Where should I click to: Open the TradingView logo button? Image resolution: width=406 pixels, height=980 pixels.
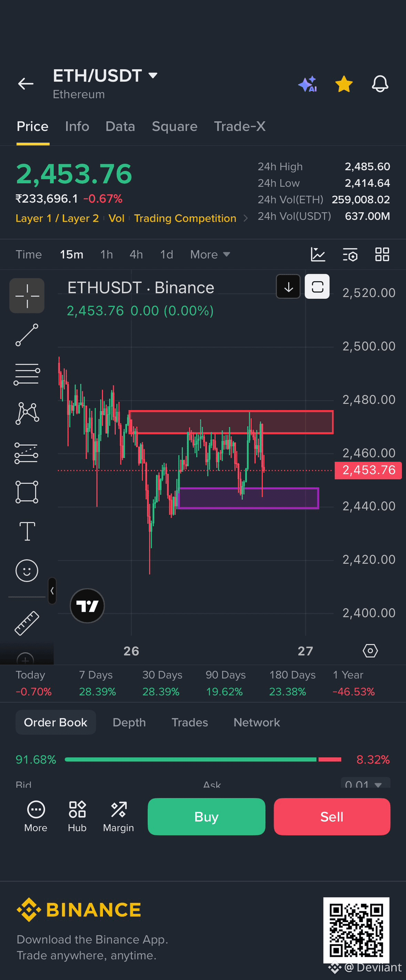[x=87, y=606]
